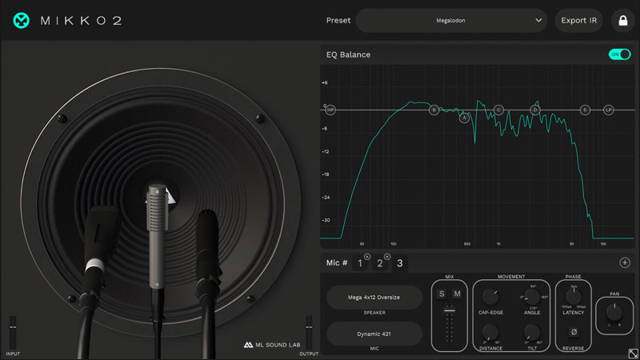640x360 pixels.
Task: Select EQ band node C
Action: tap(498, 110)
